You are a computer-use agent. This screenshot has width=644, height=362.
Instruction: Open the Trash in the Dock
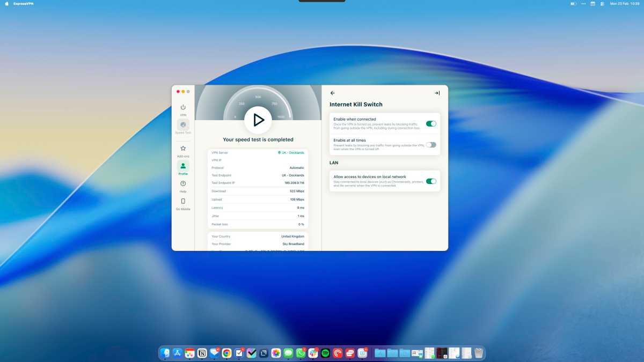coord(479,353)
